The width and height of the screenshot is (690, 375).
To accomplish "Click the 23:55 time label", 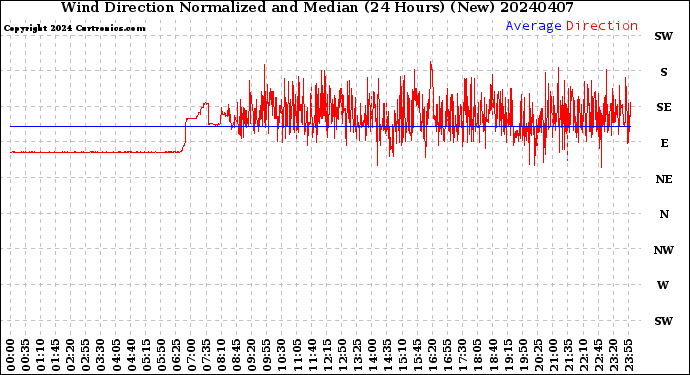I will (628, 355).
